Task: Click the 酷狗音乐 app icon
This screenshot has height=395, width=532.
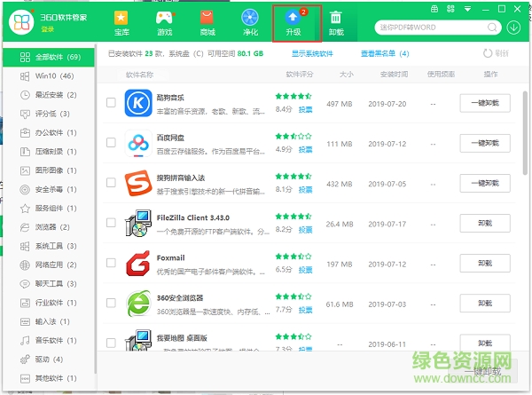Action: (137, 103)
